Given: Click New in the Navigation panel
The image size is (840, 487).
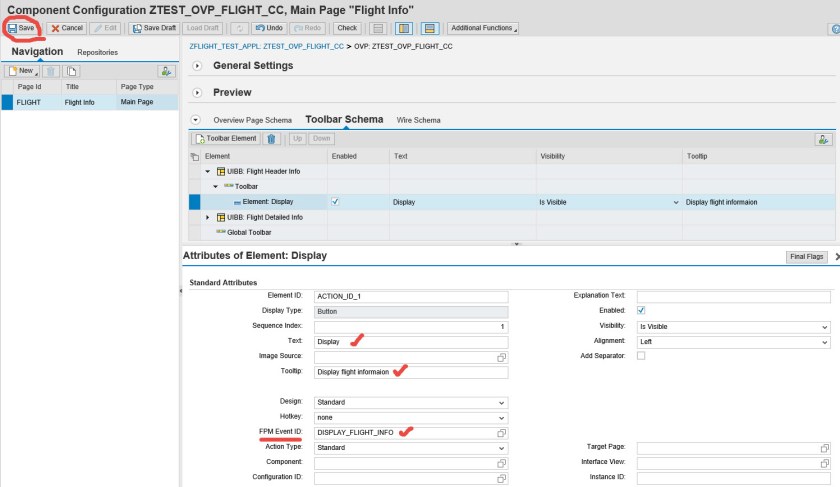Looking at the screenshot, I should [21, 71].
